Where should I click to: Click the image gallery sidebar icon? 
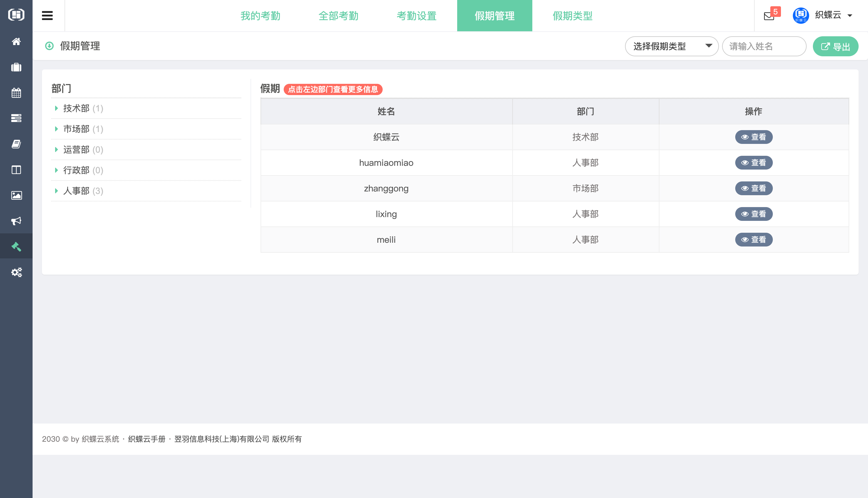click(16, 195)
